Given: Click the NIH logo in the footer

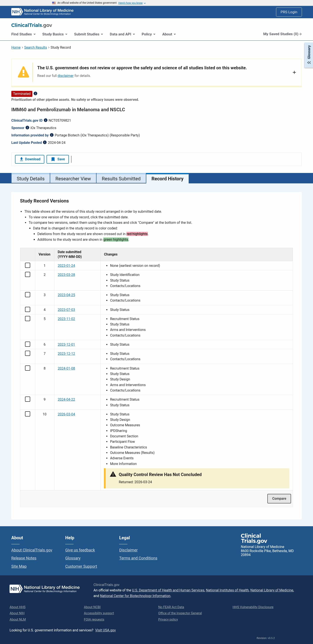Looking at the screenshot, I should pyautogui.click(x=45, y=589).
